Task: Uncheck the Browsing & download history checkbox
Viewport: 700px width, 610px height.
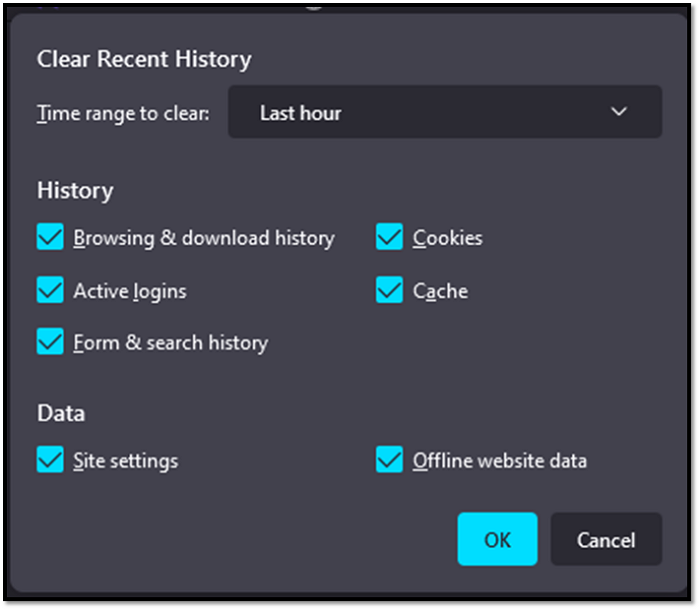Action: 50,238
